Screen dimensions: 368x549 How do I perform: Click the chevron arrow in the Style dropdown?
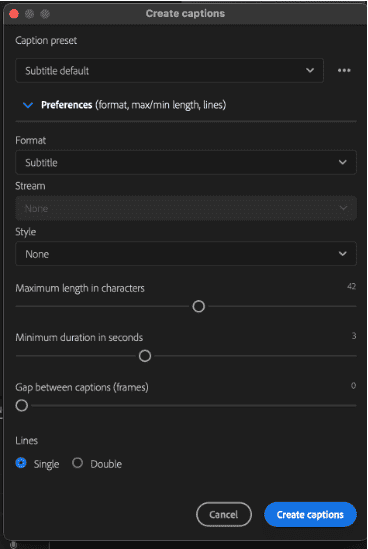tap(342, 253)
